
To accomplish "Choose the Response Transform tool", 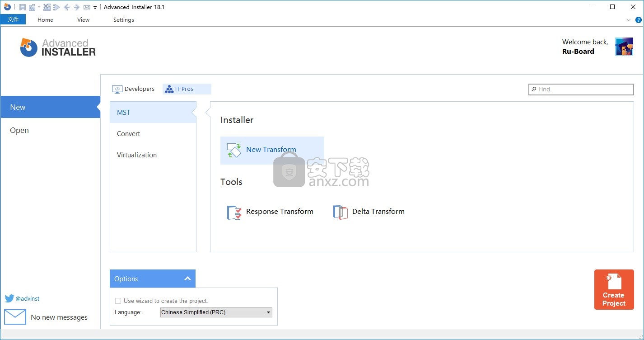I will (x=270, y=212).
